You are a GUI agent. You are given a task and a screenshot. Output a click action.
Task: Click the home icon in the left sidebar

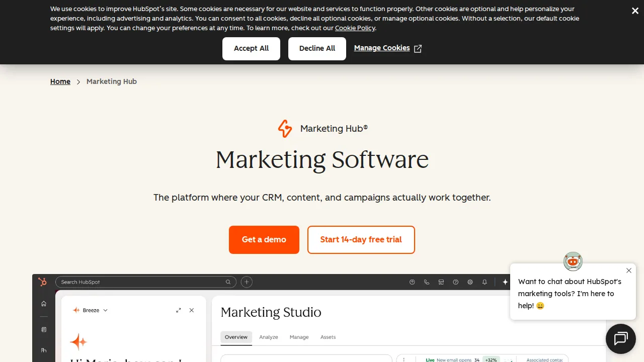click(44, 304)
